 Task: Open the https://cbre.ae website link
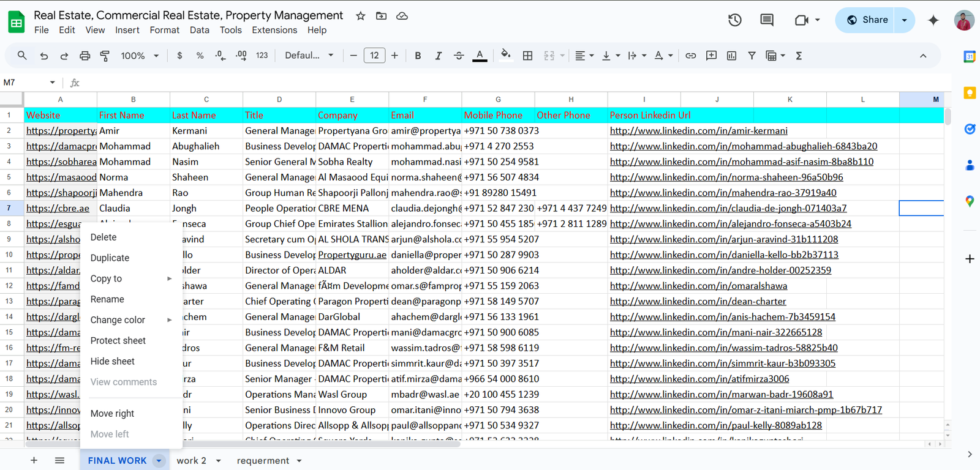(x=58, y=209)
